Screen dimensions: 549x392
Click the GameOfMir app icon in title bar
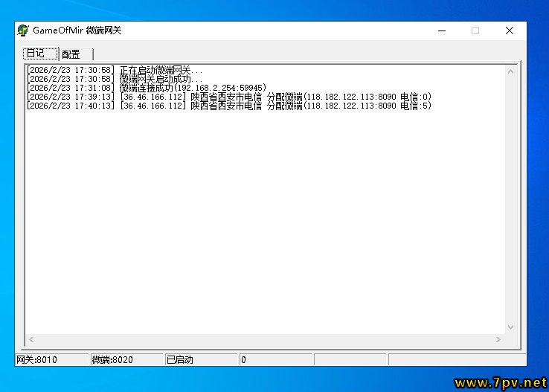click(x=23, y=30)
